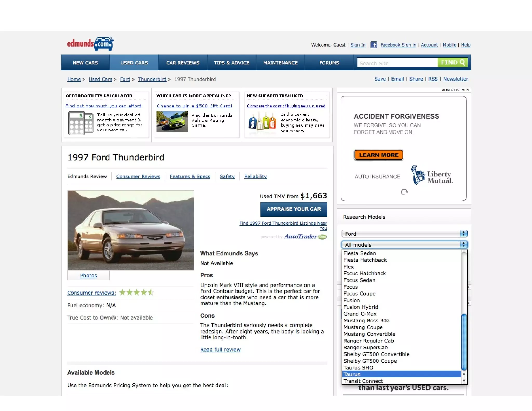This screenshot has width=532, height=411.
Task: Select Transit Connect from model list
Action: (402, 381)
